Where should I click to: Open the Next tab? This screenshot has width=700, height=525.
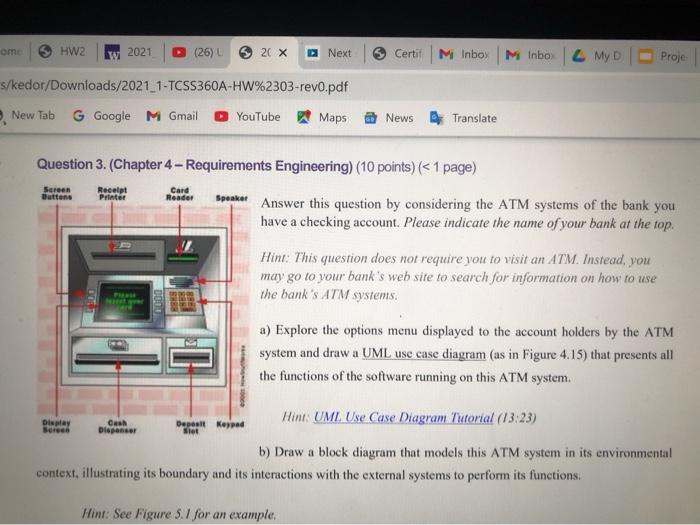[331, 54]
